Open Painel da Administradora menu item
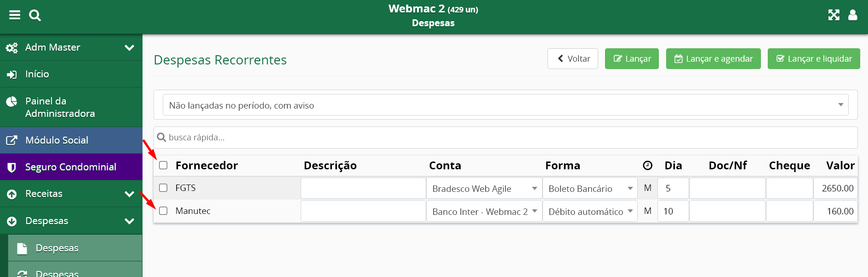Image resolution: width=868 pixels, height=277 pixels. click(x=71, y=107)
